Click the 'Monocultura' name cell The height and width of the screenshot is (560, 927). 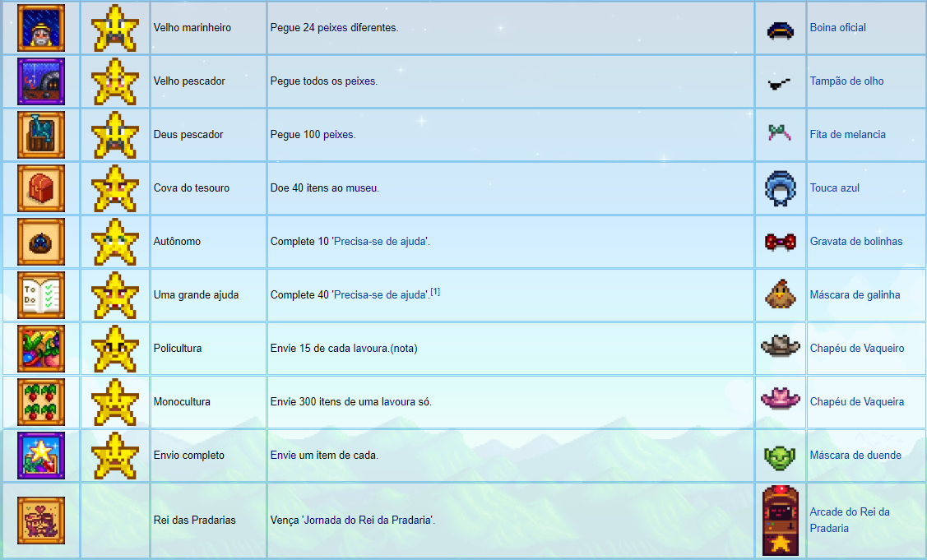(x=209, y=402)
